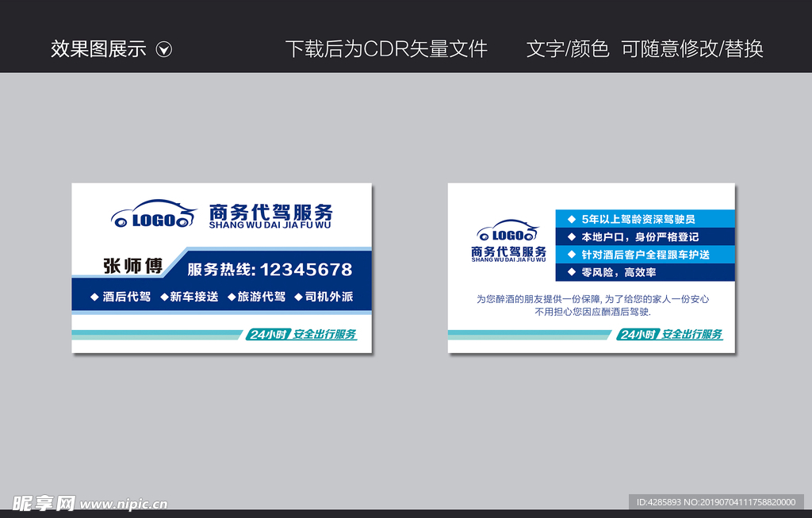Switch to the 下载后为CDR矢量文件 tab

click(x=389, y=48)
